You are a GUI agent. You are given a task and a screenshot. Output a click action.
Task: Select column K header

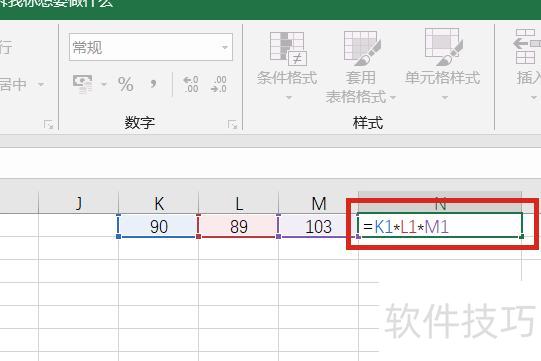point(159,203)
